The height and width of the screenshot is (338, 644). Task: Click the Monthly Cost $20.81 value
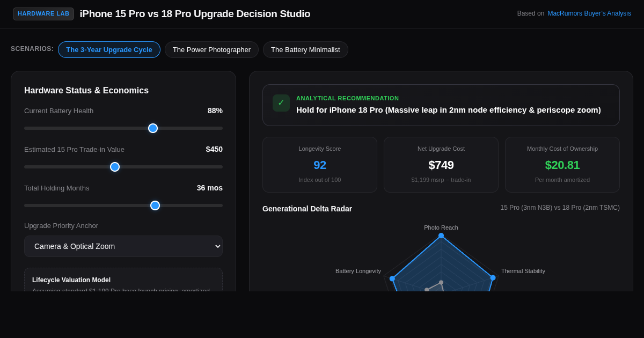click(x=562, y=165)
